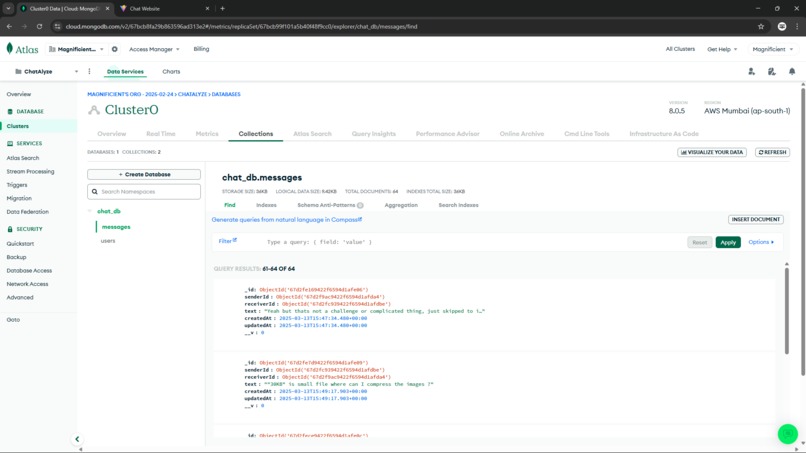806x453 pixels.
Task: Open Query Insights tab
Action: point(374,134)
